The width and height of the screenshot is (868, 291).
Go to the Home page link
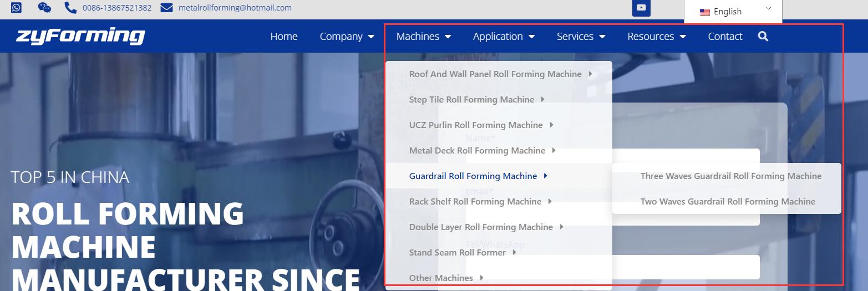[284, 37]
